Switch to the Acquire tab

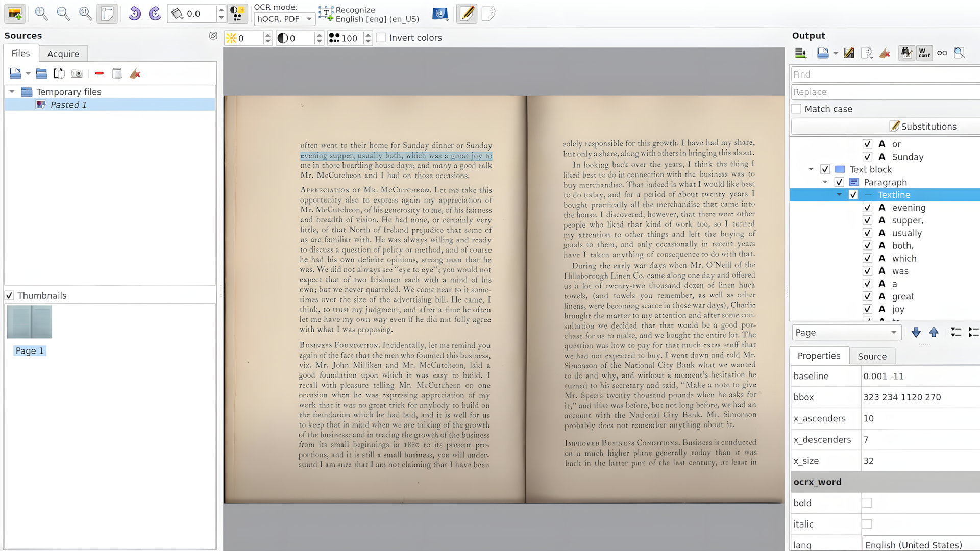(63, 54)
